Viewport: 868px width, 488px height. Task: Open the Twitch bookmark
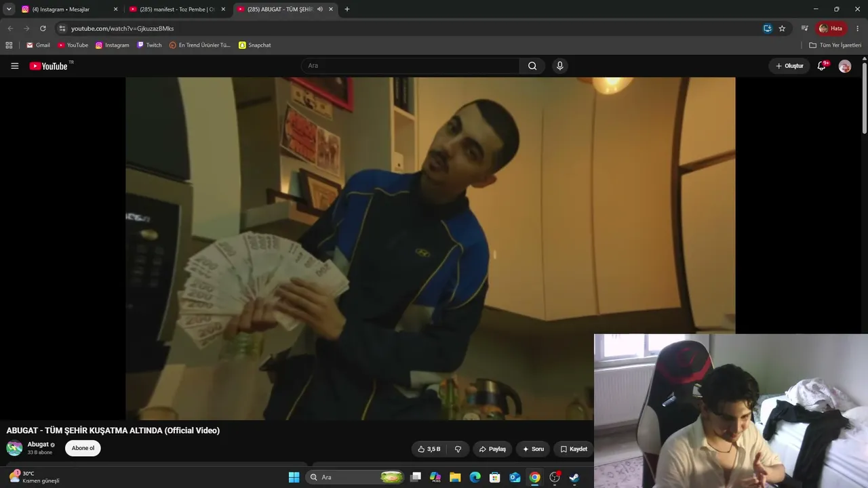[x=149, y=45]
